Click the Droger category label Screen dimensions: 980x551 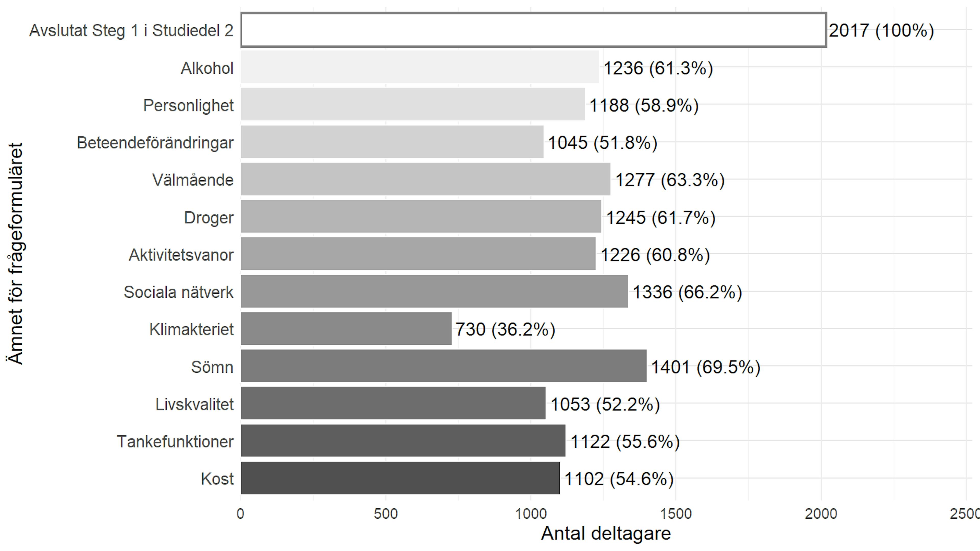point(209,218)
